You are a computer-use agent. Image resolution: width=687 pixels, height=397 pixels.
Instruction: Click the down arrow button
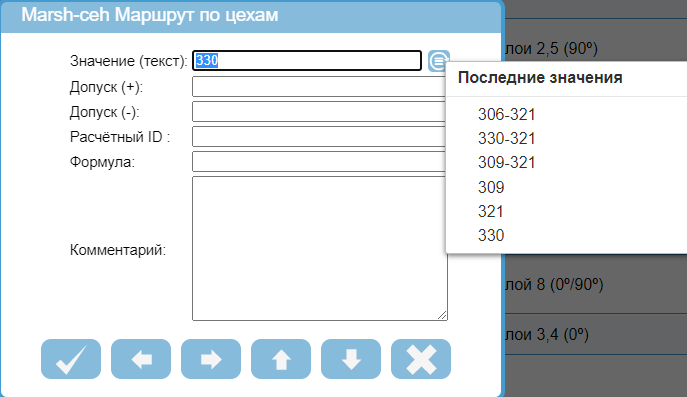point(351,359)
